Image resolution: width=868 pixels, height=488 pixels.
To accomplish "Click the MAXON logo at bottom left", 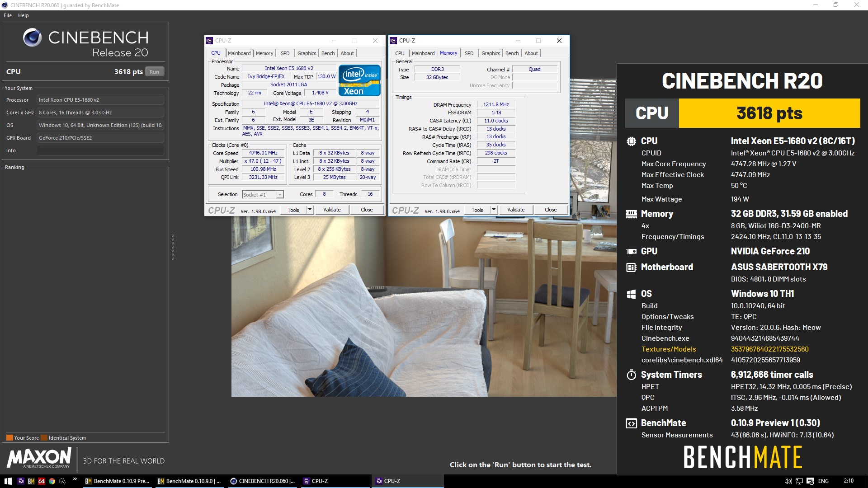I will 39,458.
